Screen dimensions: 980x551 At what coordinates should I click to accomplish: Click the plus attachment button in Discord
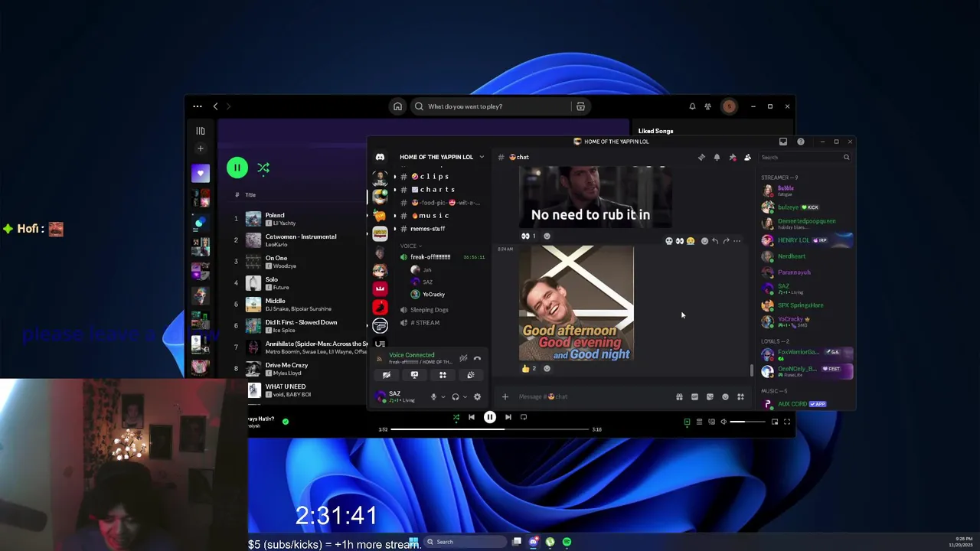[x=505, y=396]
